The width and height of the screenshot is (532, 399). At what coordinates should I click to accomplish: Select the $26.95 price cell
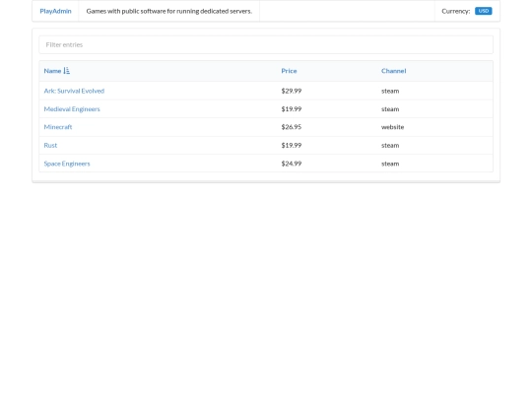[x=292, y=127]
